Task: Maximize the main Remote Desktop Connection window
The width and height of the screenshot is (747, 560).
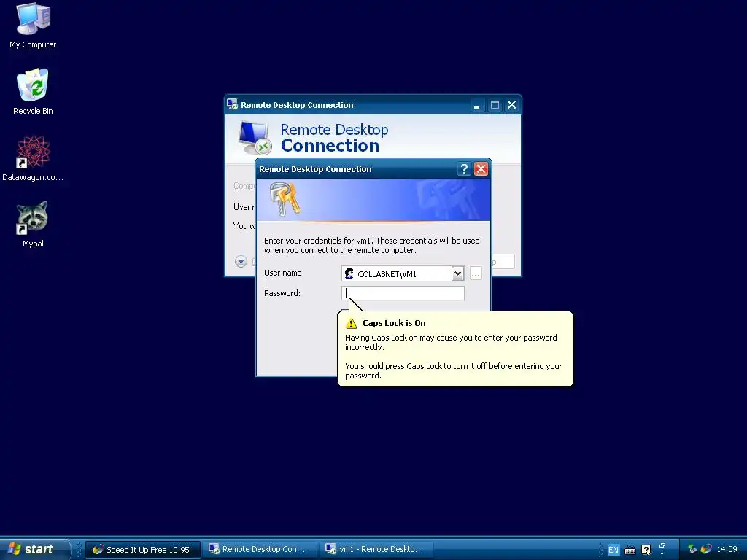Action: pos(495,105)
